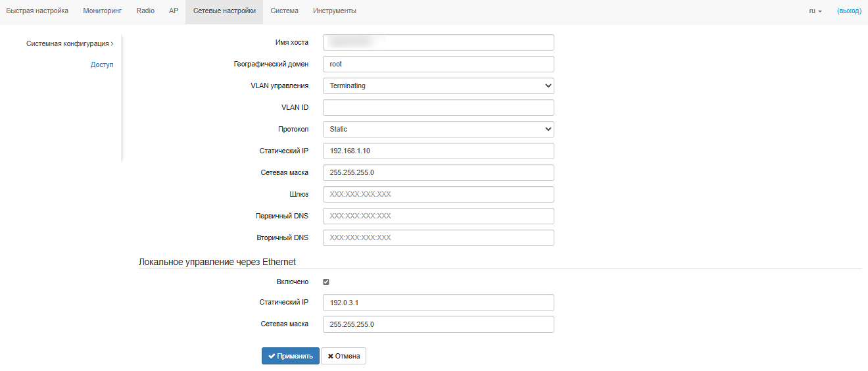Toggle the Включено checkbox for local Ethernet management

(326, 282)
